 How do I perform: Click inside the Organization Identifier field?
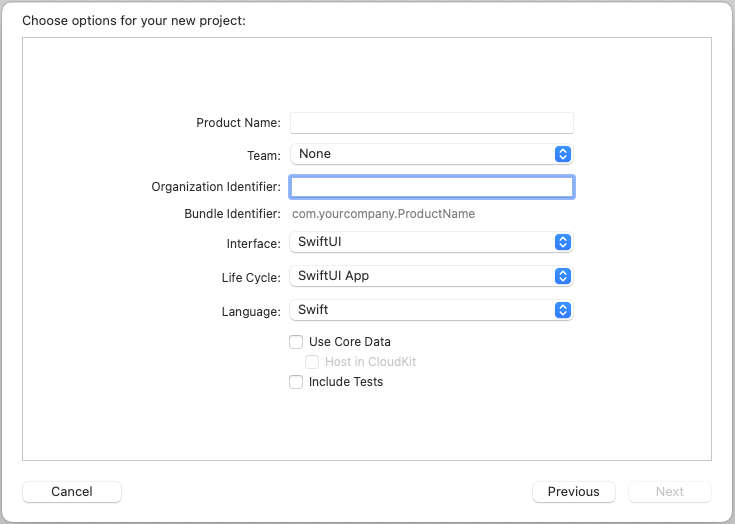(431, 187)
